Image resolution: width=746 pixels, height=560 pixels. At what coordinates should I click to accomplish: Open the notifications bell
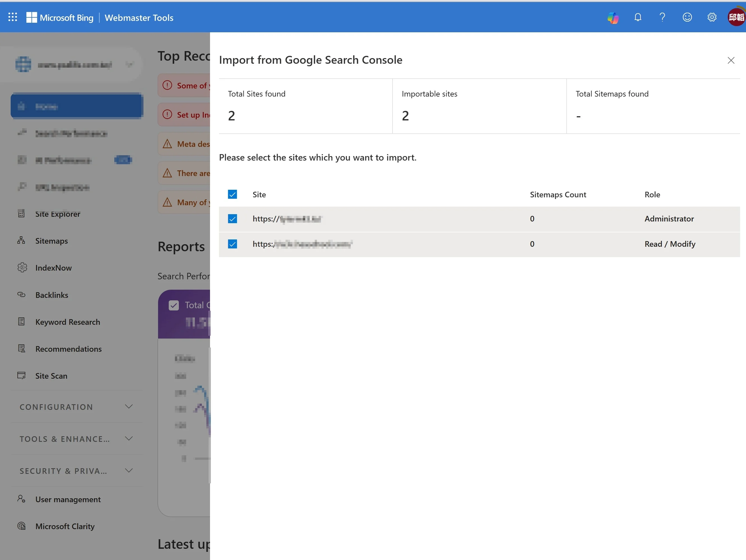pyautogui.click(x=637, y=17)
